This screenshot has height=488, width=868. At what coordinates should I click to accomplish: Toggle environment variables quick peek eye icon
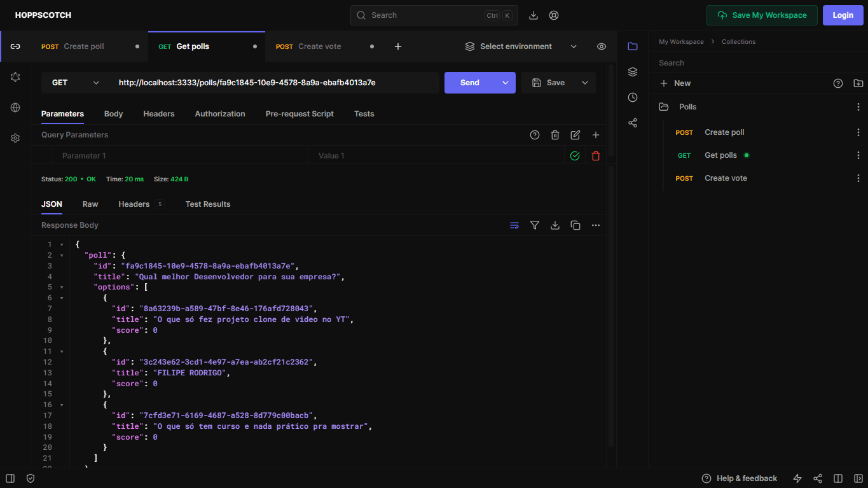601,46
